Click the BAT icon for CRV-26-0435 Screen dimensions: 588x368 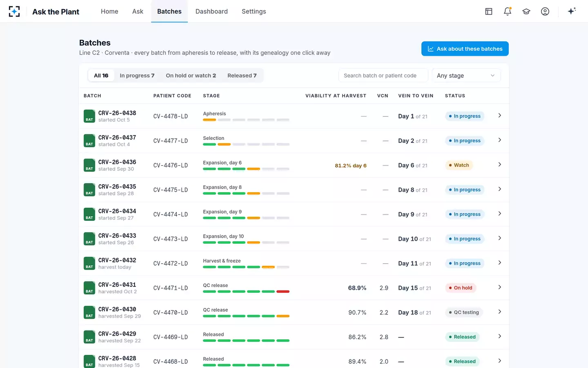click(89, 190)
